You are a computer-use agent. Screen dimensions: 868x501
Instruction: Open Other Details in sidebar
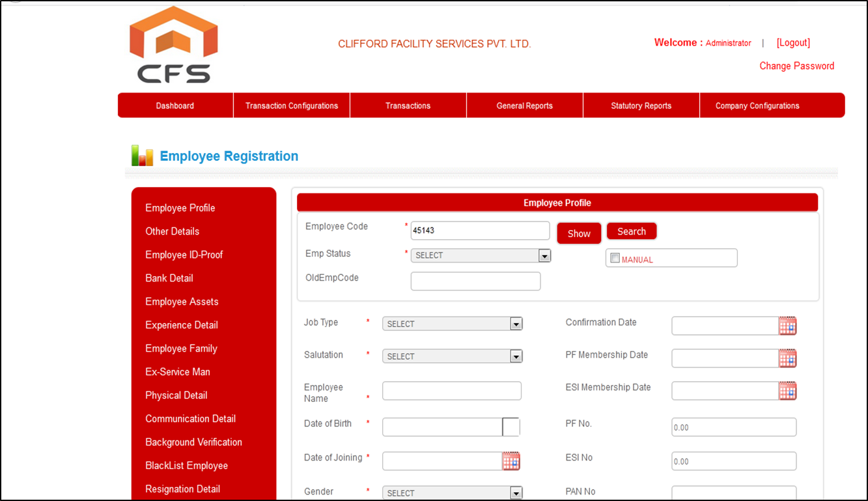[x=173, y=231]
